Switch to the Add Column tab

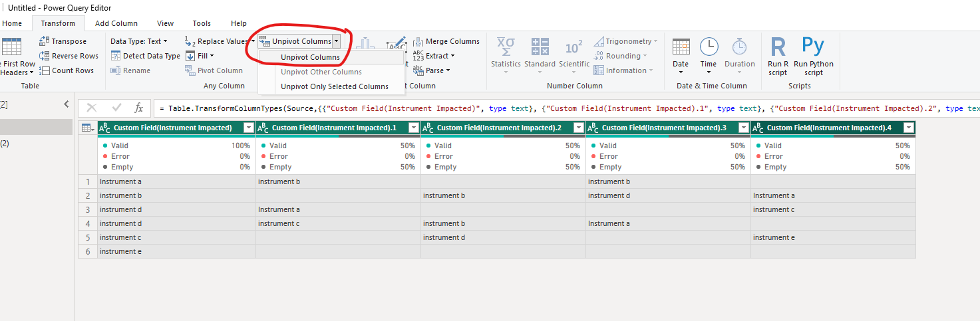(116, 23)
